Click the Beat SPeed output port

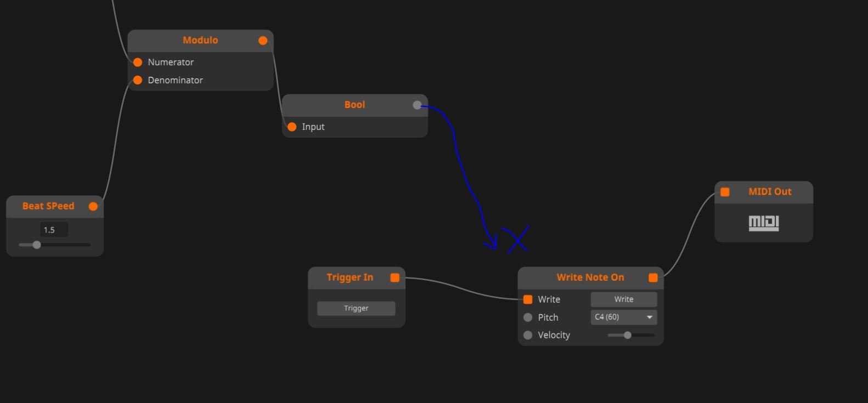coord(93,207)
